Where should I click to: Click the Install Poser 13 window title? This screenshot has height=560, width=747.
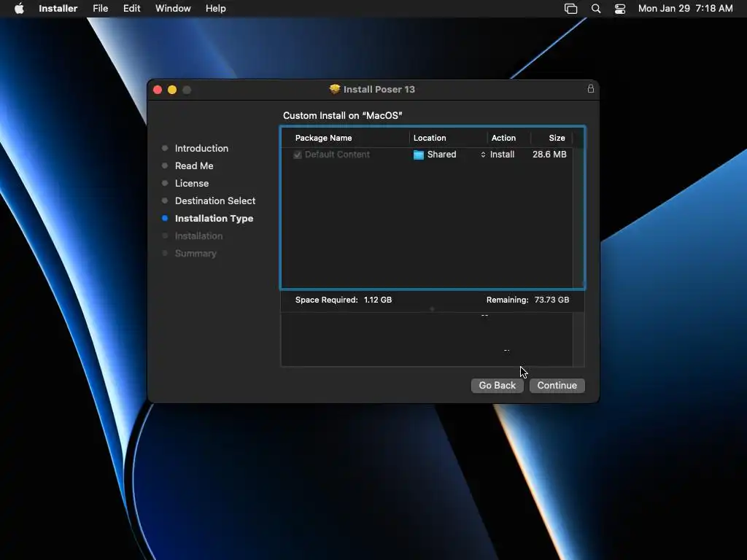379,90
